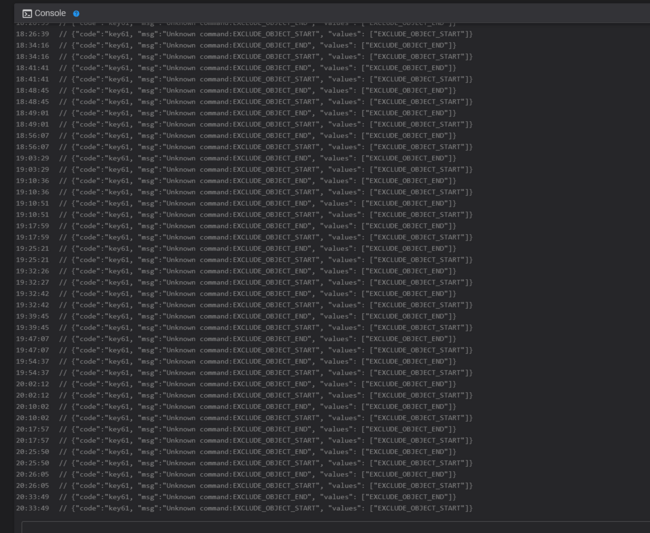Click the Console terminal icon in header
The width and height of the screenshot is (650, 533).
click(26, 13)
